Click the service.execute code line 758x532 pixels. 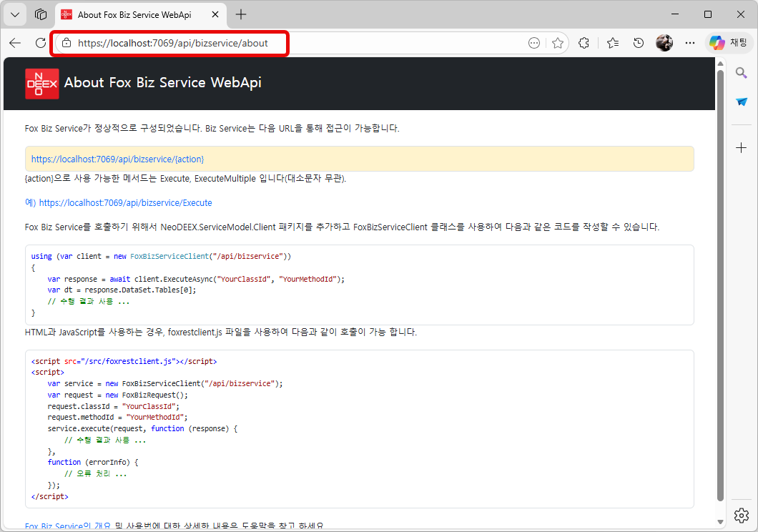click(142, 428)
